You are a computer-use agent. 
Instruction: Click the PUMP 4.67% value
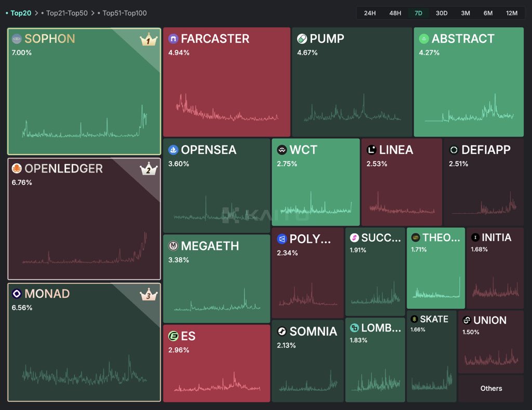pos(308,52)
